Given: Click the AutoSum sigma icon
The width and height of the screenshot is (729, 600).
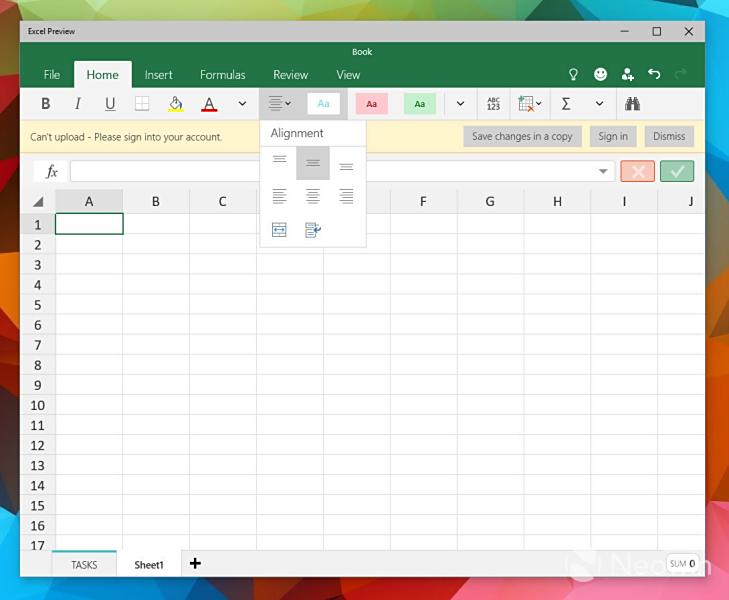Looking at the screenshot, I should click(566, 103).
